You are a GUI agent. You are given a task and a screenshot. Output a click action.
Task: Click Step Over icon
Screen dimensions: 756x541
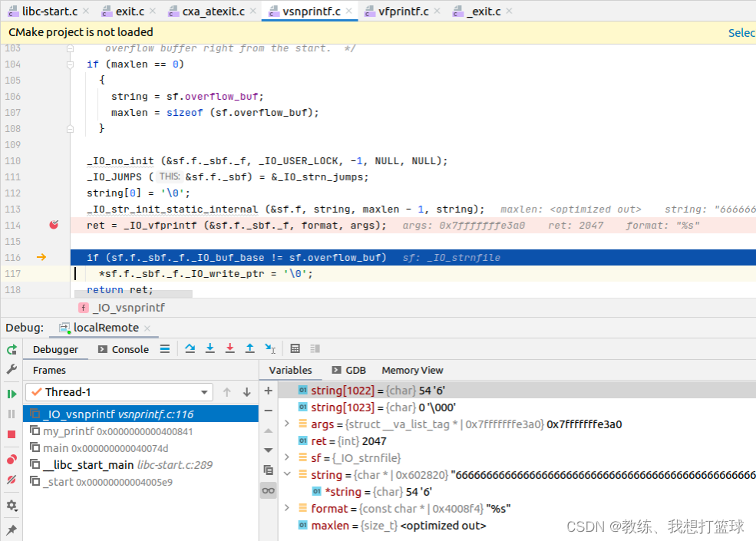tap(190, 348)
